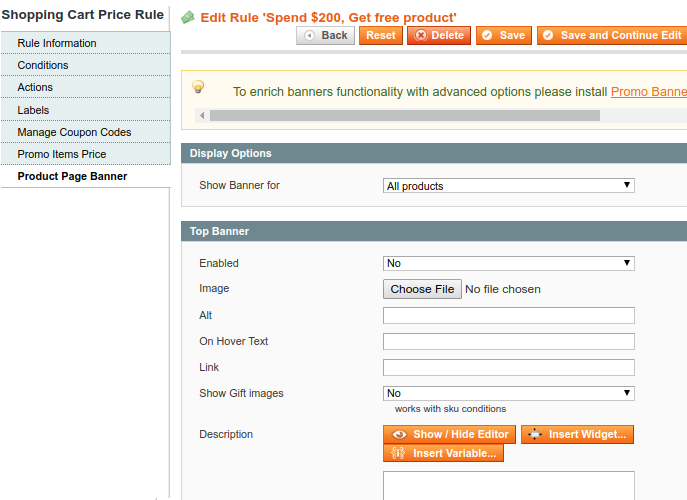This screenshot has width=687, height=500.
Task: Click Choose File for banner image
Action: point(422,289)
